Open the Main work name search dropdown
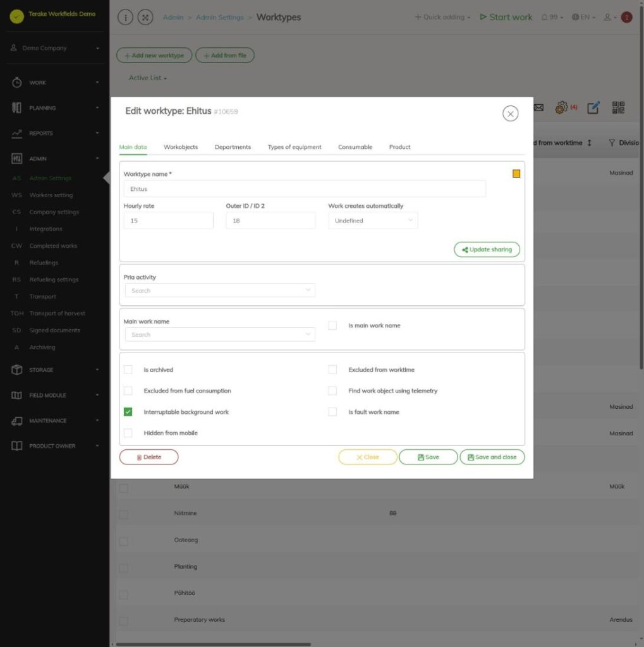644x647 pixels. click(x=220, y=335)
